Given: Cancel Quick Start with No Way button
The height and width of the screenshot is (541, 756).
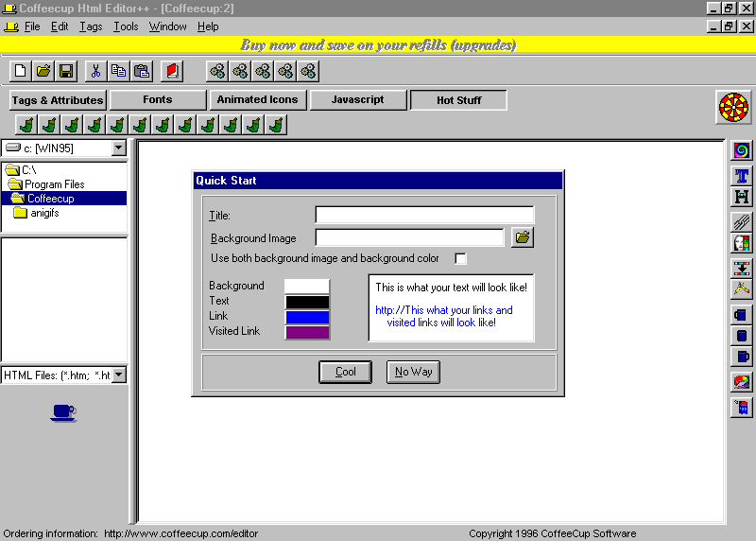Looking at the screenshot, I should point(413,372).
